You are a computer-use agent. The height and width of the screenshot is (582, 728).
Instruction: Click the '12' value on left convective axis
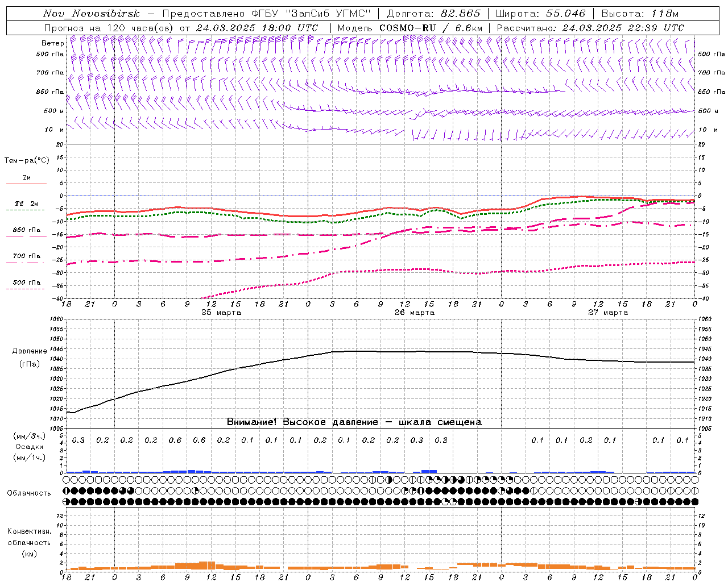[x=61, y=516]
